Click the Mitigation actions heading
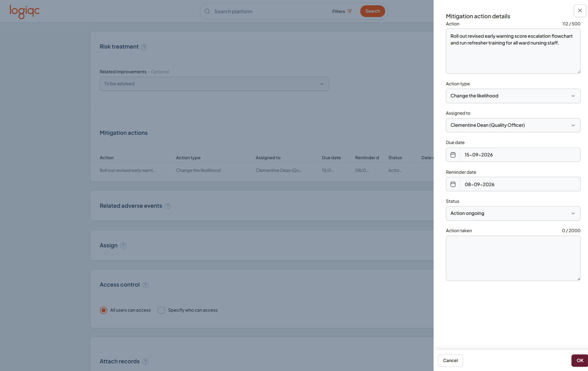588x371 pixels. pyautogui.click(x=124, y=133)
